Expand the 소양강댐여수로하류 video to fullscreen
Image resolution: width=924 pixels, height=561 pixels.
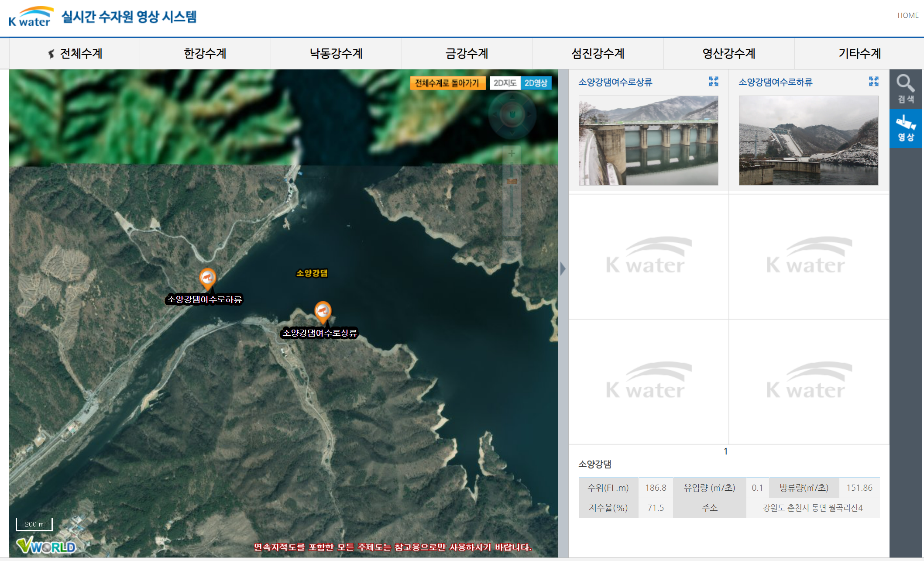coord(873,82)
